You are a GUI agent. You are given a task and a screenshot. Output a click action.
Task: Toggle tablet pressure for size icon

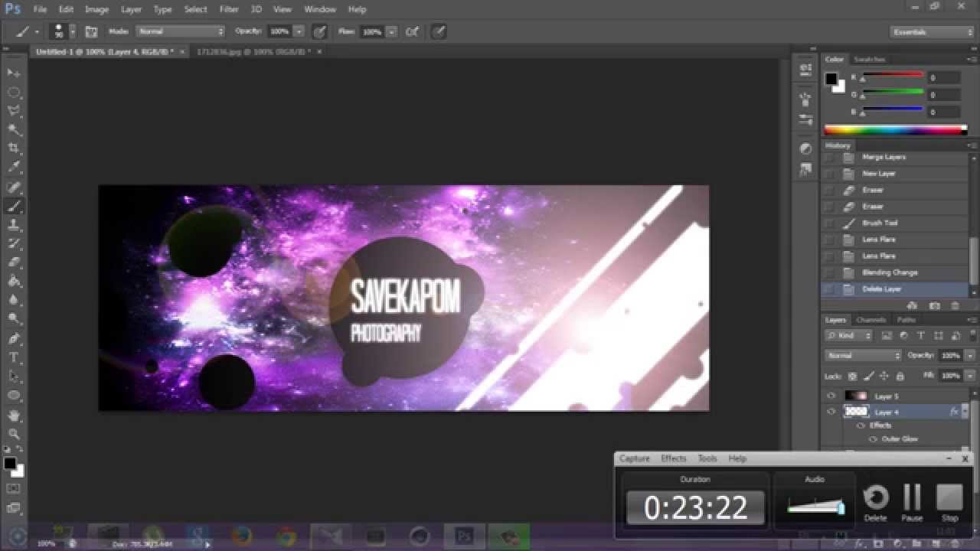[439, 31]
